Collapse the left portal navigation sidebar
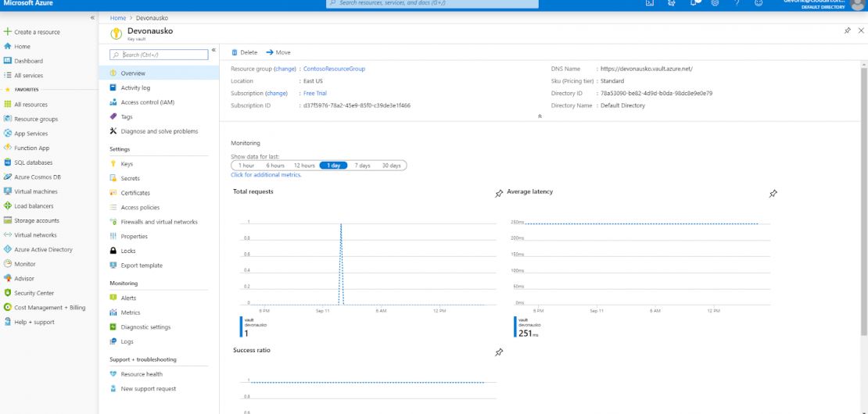This screenshot has width=868, height=414. click(92, 18)
